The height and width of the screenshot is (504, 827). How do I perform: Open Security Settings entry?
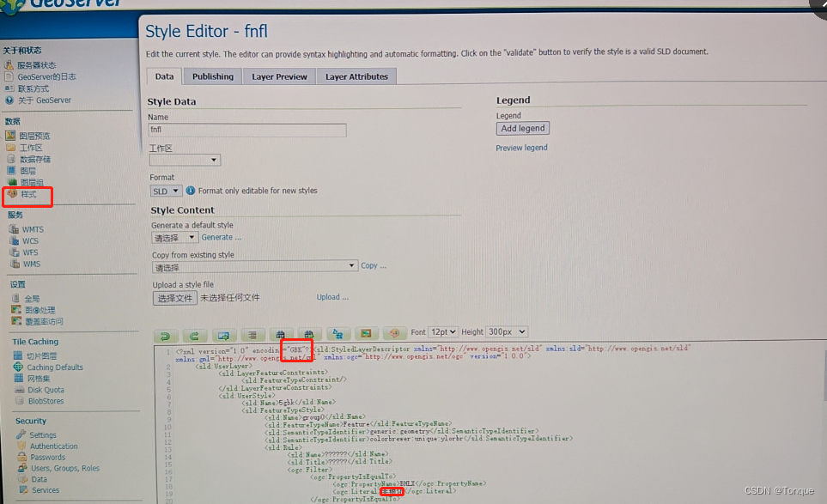pos(43,435)
